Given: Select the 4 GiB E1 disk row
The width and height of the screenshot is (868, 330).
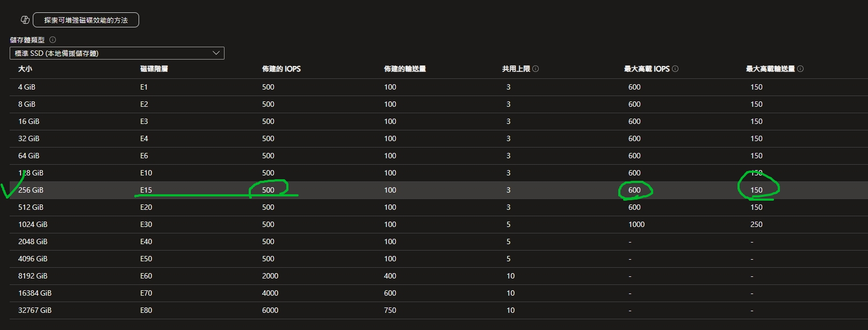Looking at the screenshot, I should (x=27, y=87).
